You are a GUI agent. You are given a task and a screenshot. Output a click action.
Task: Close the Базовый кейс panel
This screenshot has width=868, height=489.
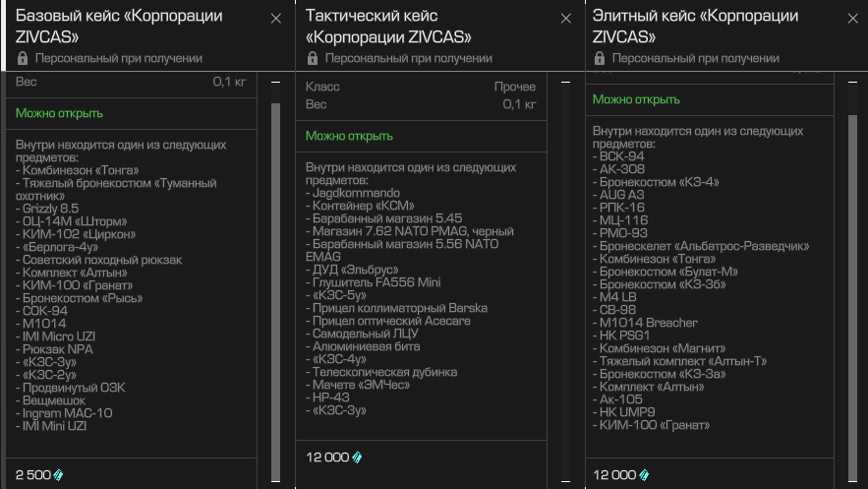pyautogui.click(x=275, y=19)
